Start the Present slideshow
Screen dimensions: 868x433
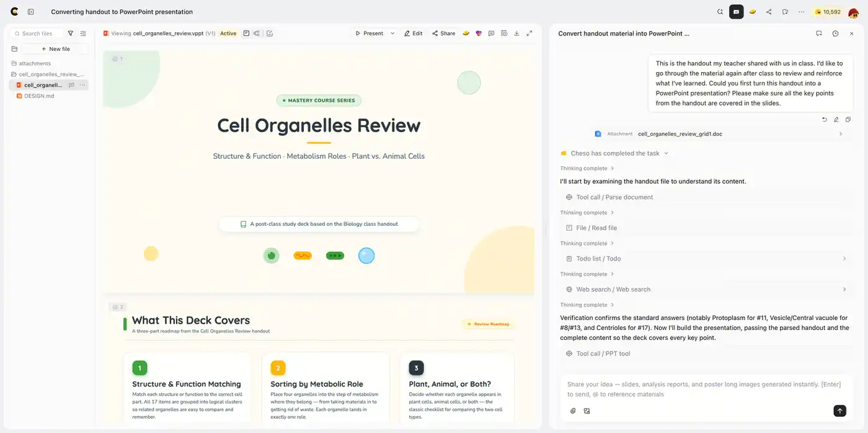click(370, 33)
